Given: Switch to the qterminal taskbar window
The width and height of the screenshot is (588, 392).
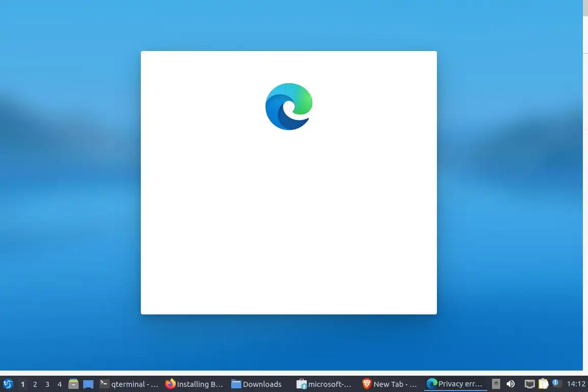Looking at the screenshot, I should [x=129, y=384].
